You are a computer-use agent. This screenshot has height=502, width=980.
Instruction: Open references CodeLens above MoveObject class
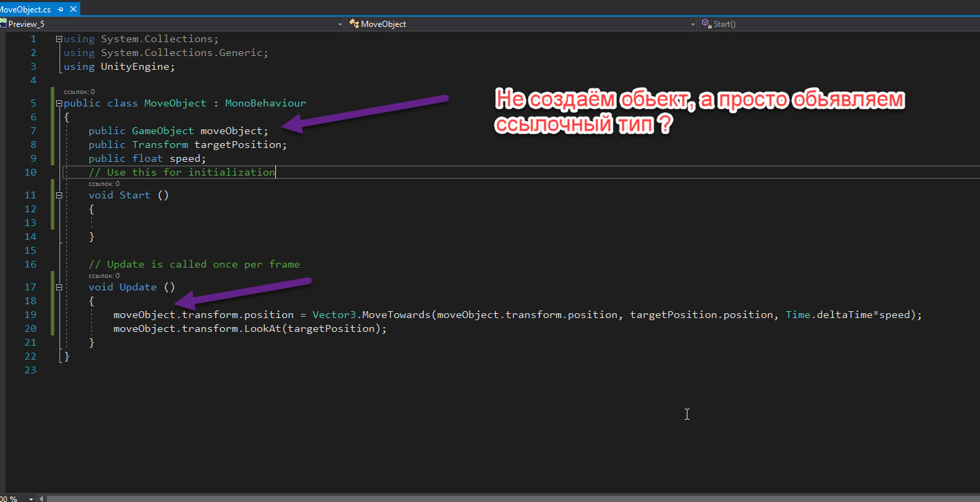79,91
